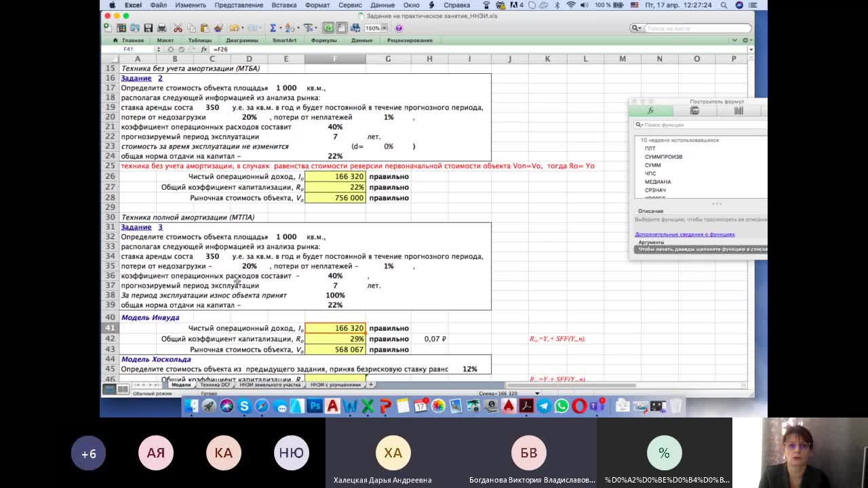The height and width of the screenshot is (488, 868).
Task: Select cell with value 568 067
Action: (335, 350)
